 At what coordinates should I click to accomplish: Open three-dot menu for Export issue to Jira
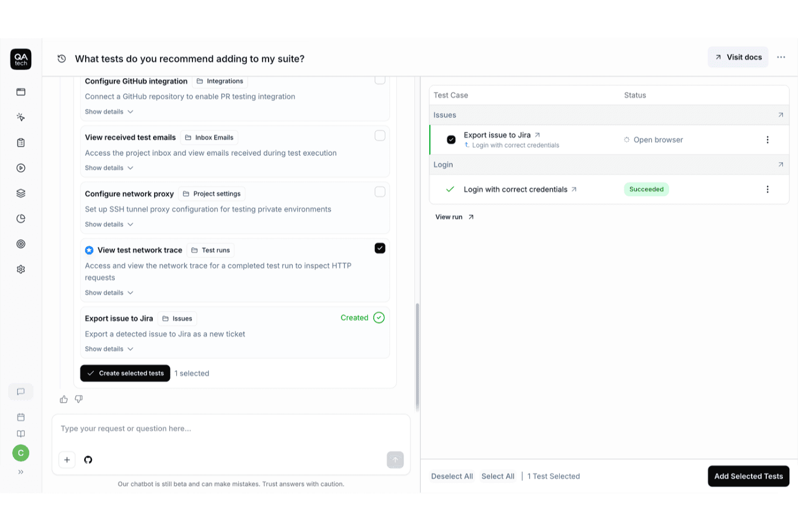click(768, 140)
